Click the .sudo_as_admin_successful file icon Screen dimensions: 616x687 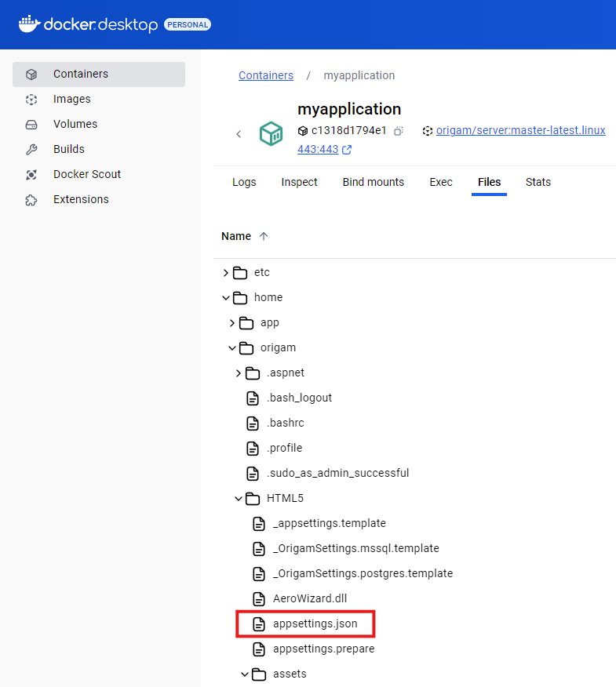coord(253,473)
